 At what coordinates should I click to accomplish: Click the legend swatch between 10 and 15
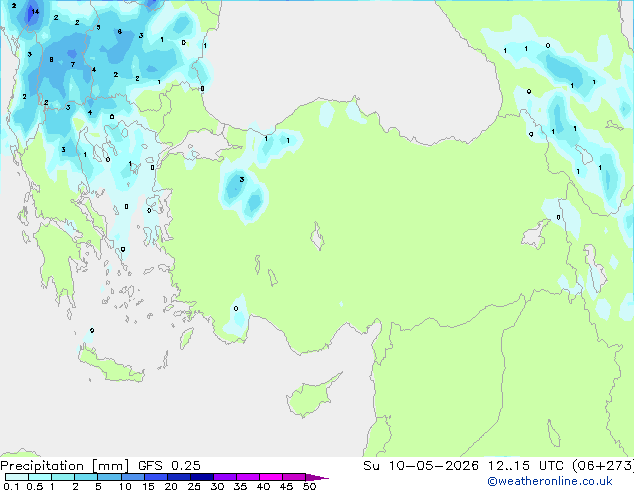point(133,477)
